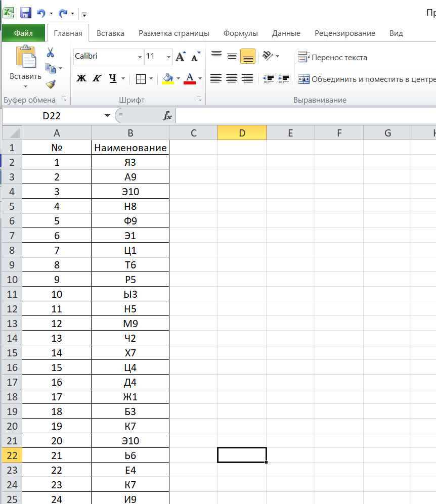Toggle underline Ч formatting

point(112,78)
